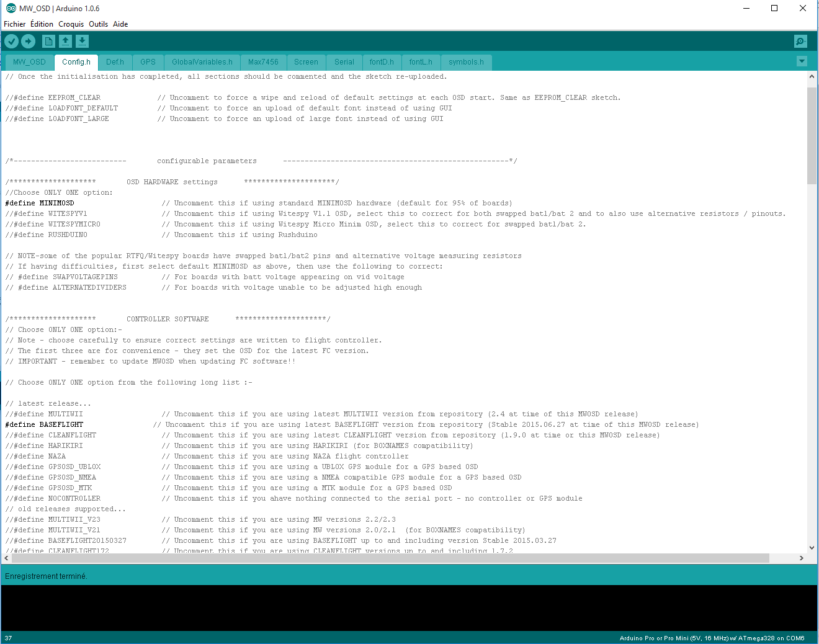Click the Arduino logo in title bar
819x644 pixels.
tap(11, 8)
